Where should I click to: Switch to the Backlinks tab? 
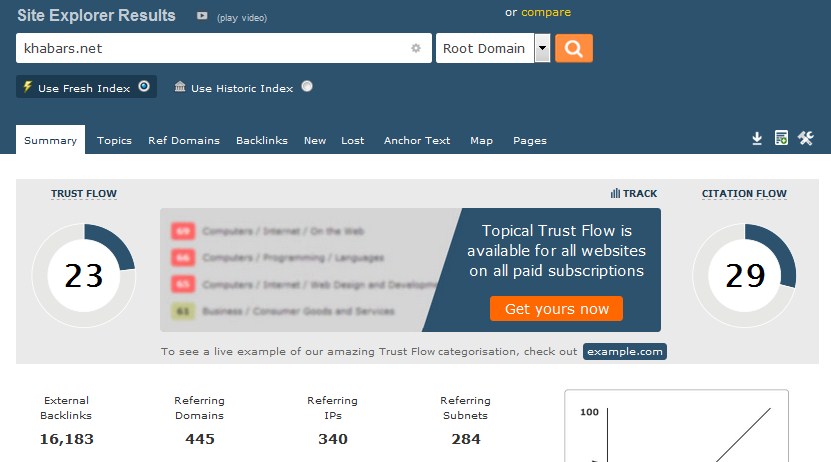tap(262, 140)
